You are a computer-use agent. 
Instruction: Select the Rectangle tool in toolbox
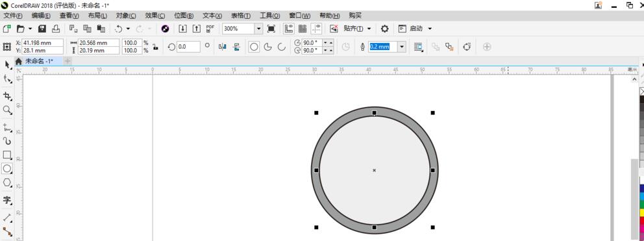point(7,155)
